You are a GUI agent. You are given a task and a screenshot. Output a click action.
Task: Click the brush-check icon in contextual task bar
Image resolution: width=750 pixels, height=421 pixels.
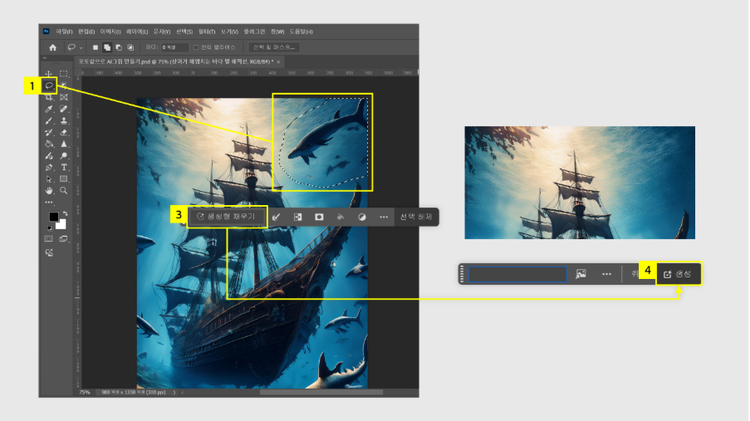click(276, 217)
